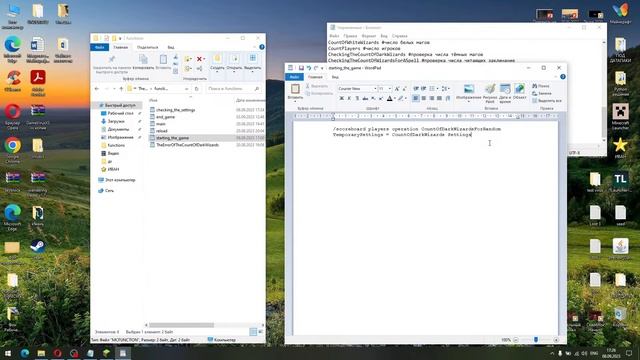Click Copy (Копировать) in Explorer ribbon
The height and width of the screenshot is (360, 640).
(x=143, y=62)
